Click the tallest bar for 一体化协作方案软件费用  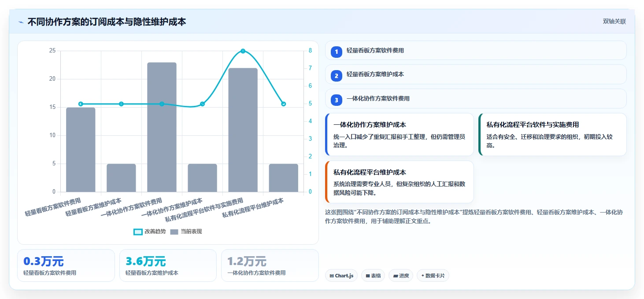[162, 127]
